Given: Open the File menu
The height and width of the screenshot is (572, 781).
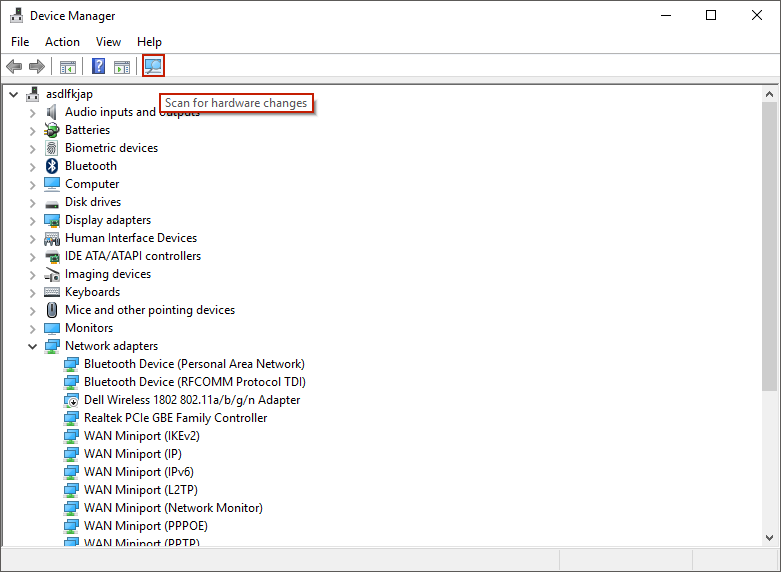Looking at the screenshot, I should 20,42.
